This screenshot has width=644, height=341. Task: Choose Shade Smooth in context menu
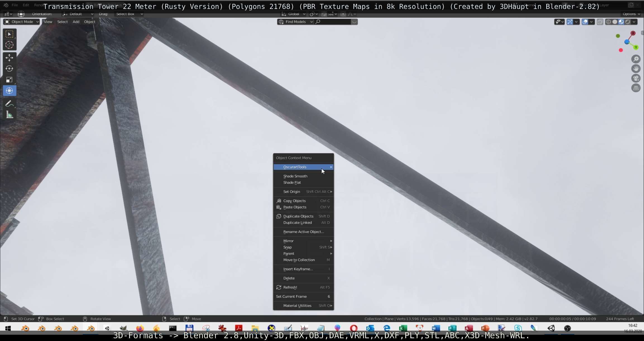click(295, 176)
